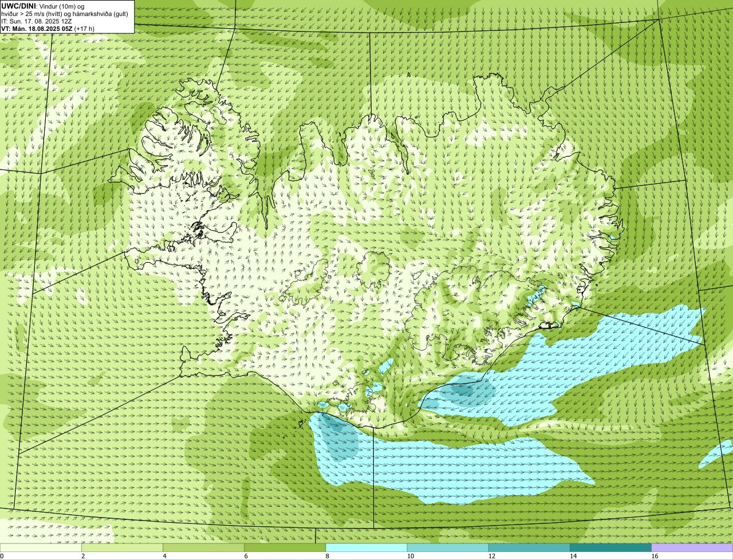Click the "VT: Mán. 18.08.2025 05Z (+17 h)" line
Screen dimensions: 733x560
point(48,29)
